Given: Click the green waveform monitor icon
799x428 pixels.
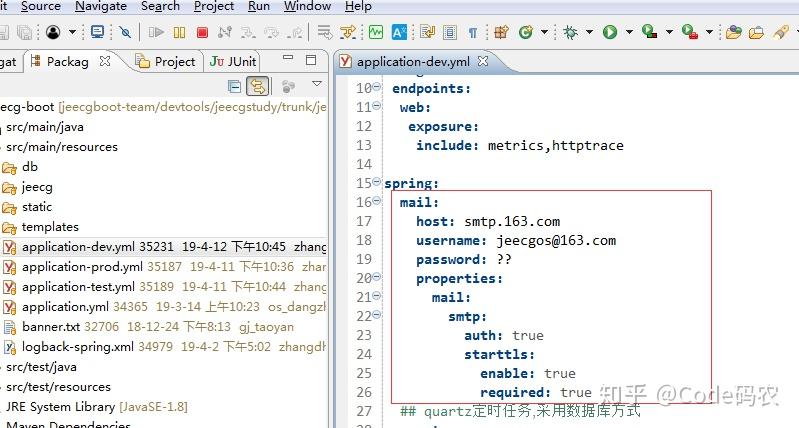Looking at the screenshot, I should [x=376, y=33].
